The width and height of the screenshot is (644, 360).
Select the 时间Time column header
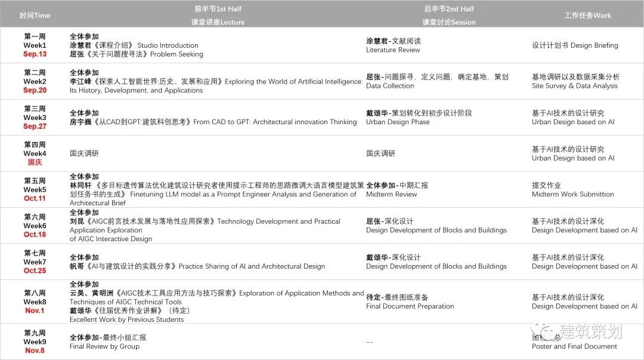coord(35,16)
